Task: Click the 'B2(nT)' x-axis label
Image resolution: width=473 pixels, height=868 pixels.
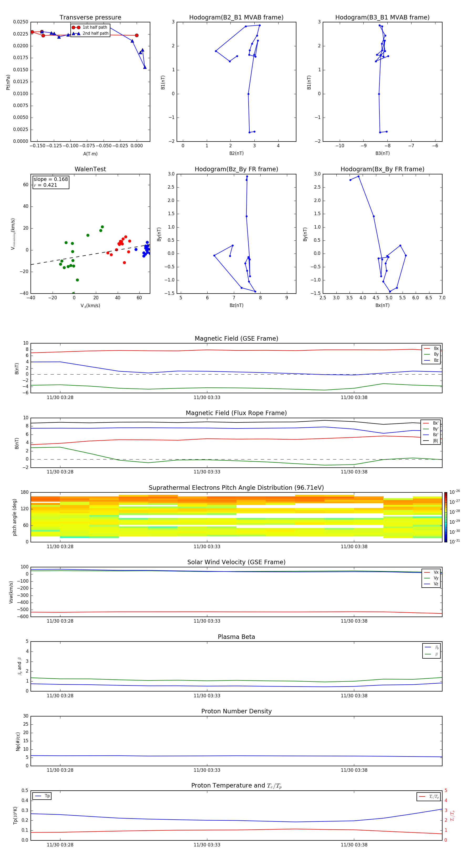Action: (236, 153)
